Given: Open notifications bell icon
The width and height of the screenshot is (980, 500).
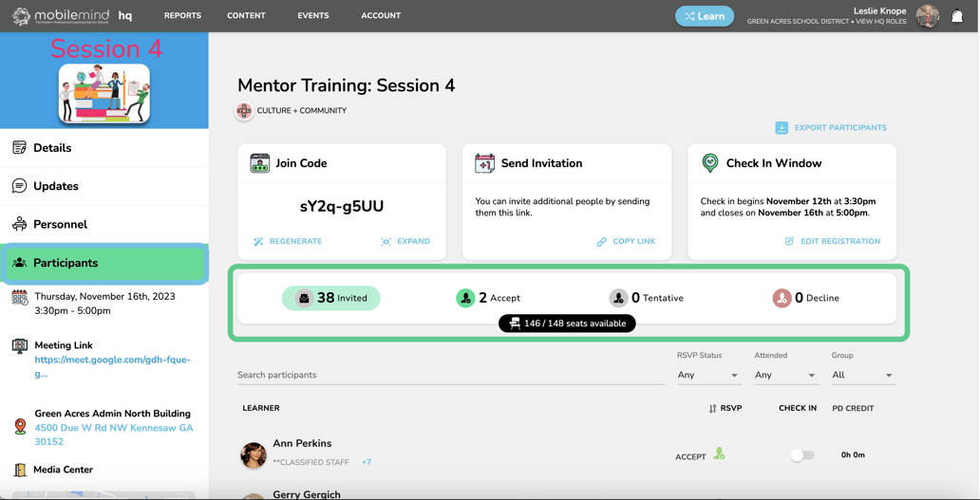Looking at the screenshot, I should point(957,17).
